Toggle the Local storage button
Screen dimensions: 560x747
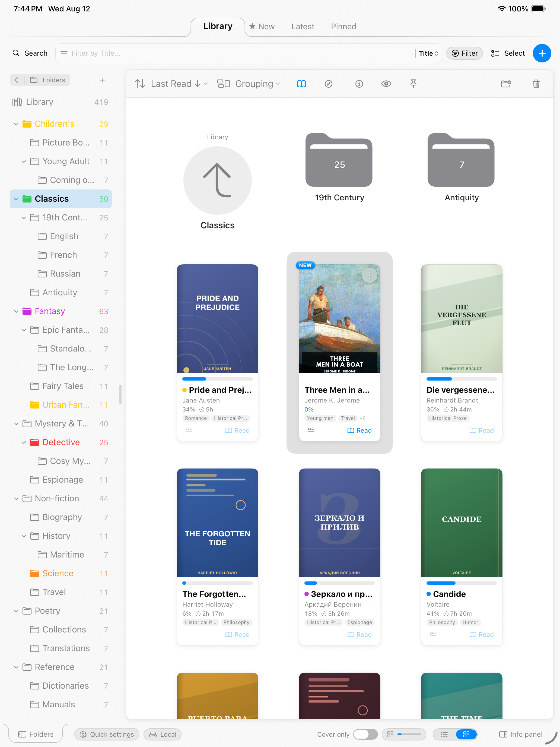(163, 734)
